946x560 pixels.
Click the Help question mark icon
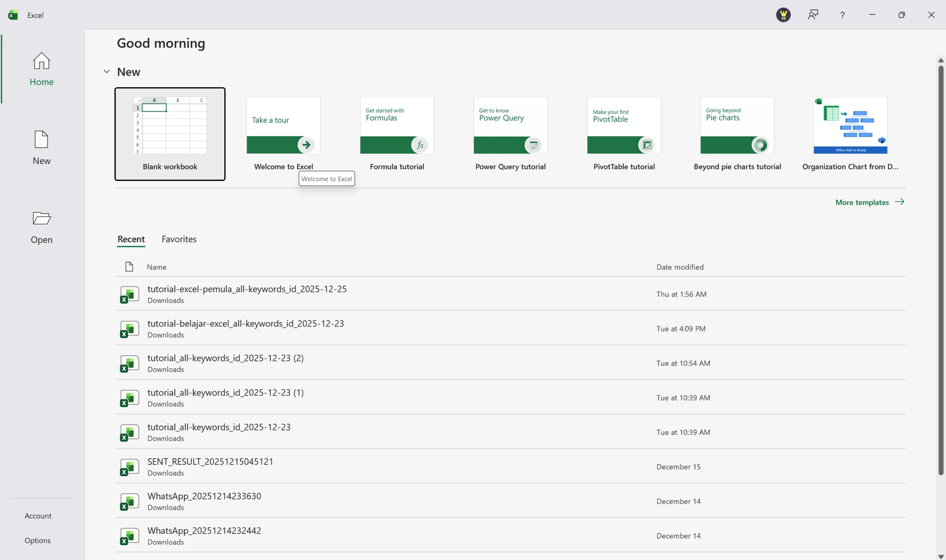click(x=842, y=15)
